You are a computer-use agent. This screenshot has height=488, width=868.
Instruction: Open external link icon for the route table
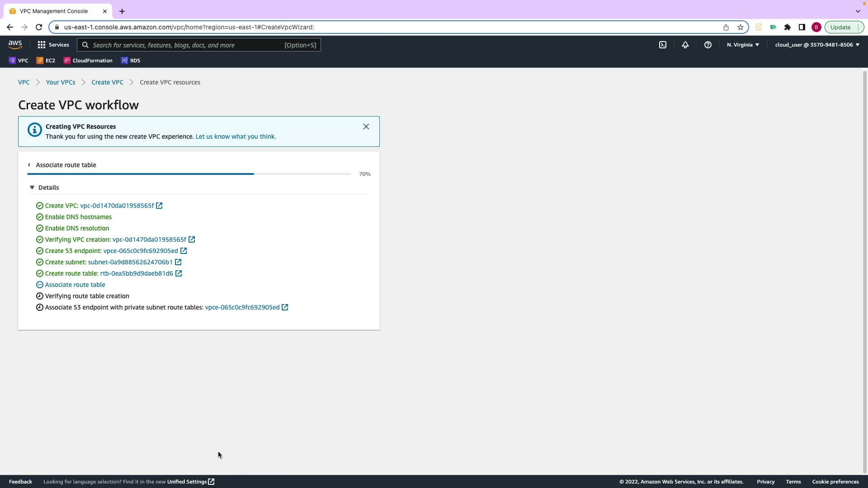(179, 273)
